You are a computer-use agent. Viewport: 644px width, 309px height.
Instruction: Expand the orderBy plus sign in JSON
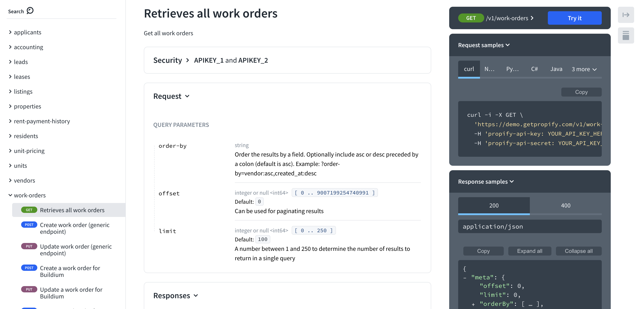tap(473, 304)
